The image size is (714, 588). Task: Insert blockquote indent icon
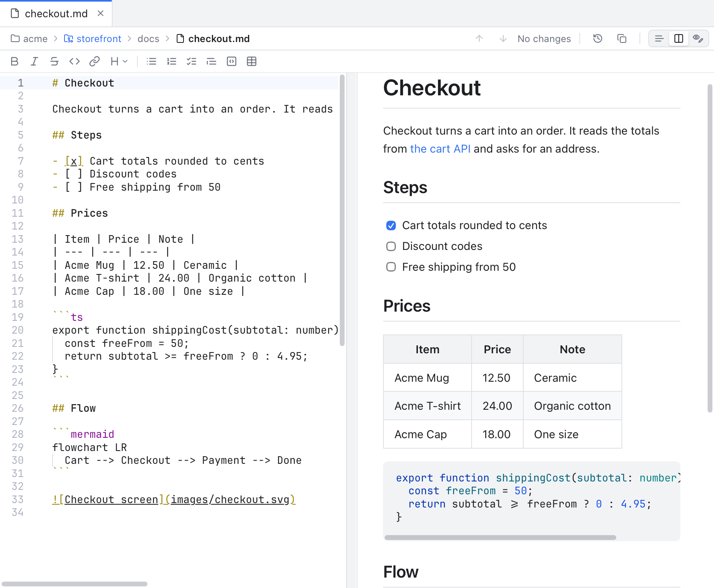(212, 61)
